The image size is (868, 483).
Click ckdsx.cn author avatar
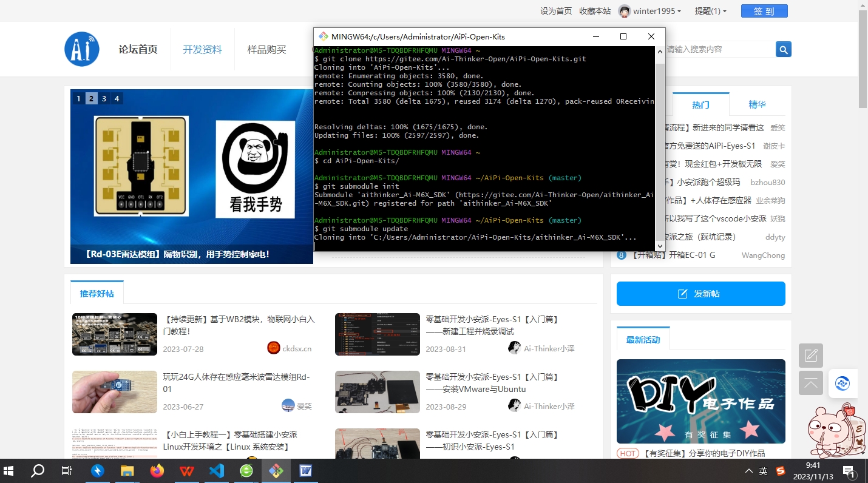[x=273, y=348]
